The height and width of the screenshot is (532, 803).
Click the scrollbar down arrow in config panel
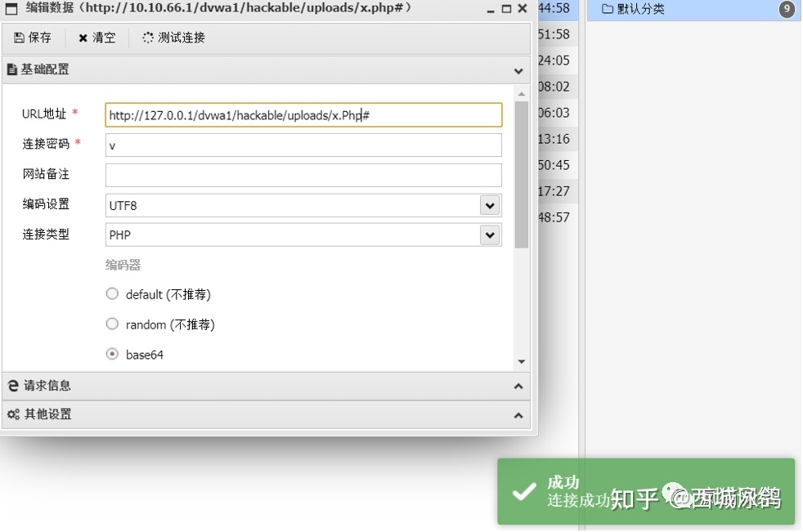(x=522, y=361)
